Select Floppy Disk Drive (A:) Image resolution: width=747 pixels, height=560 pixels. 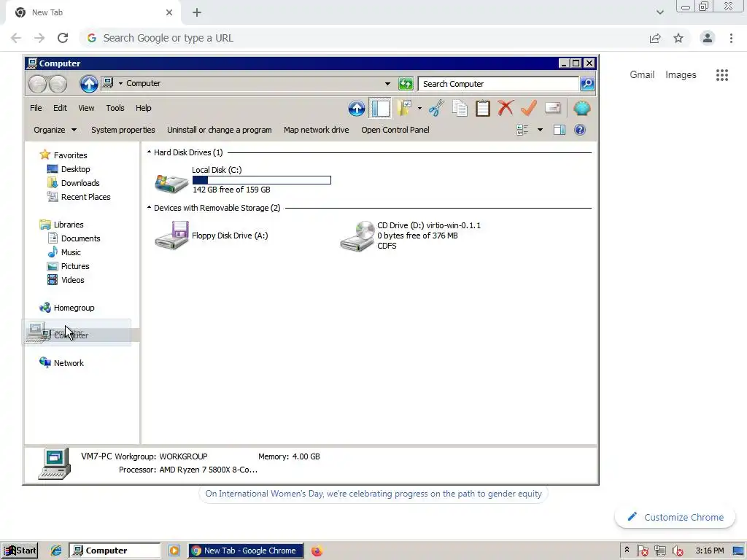(211, 236)
